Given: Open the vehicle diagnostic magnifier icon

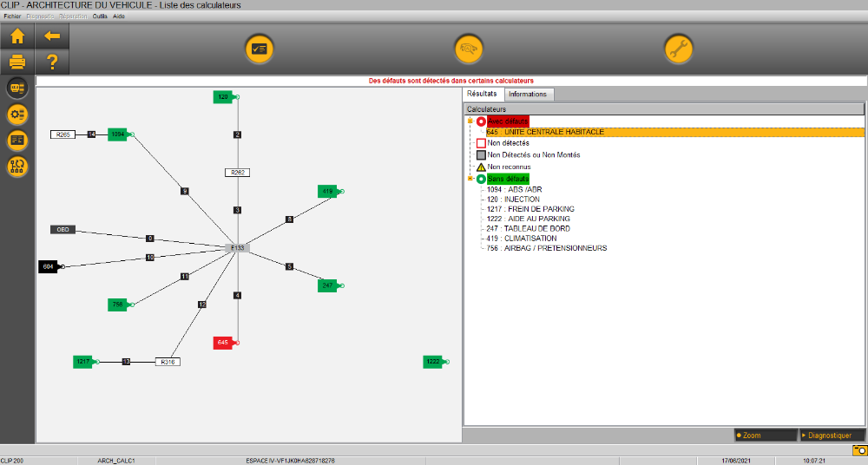Looking at the screenshot, I should (x=469, y=49).
